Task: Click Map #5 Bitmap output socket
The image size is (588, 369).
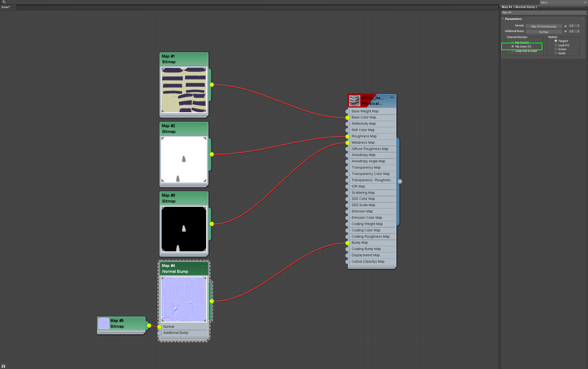Action: pos(149,326)
